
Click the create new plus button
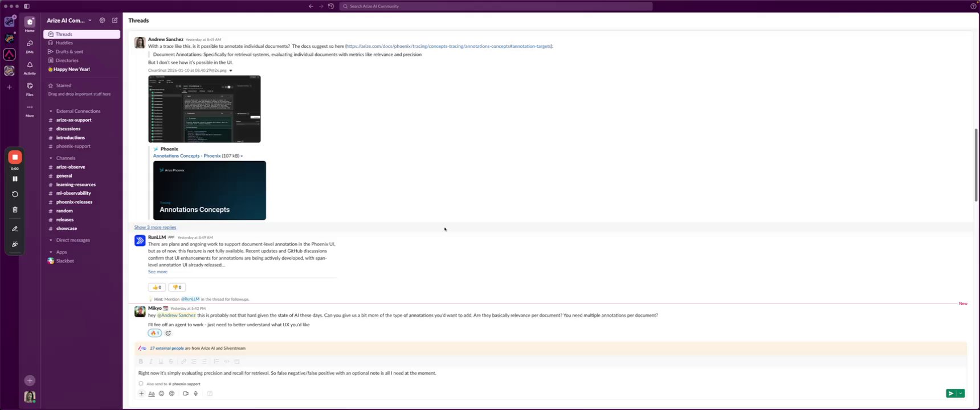[30, 380]
